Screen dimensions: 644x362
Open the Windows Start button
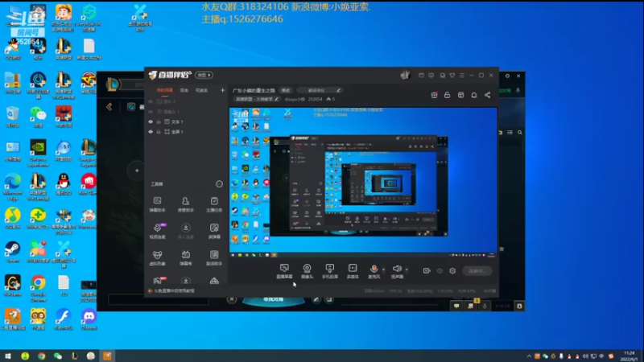(8, 356)
